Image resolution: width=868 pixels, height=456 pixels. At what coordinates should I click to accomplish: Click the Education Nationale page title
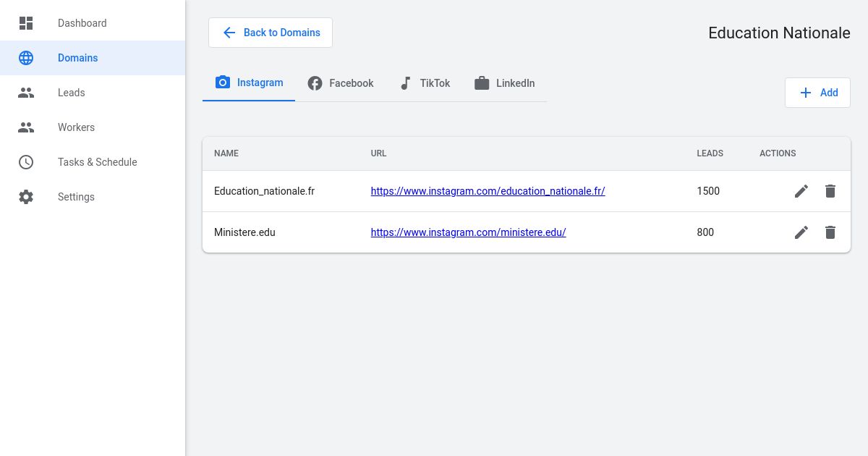click(779, 33)
